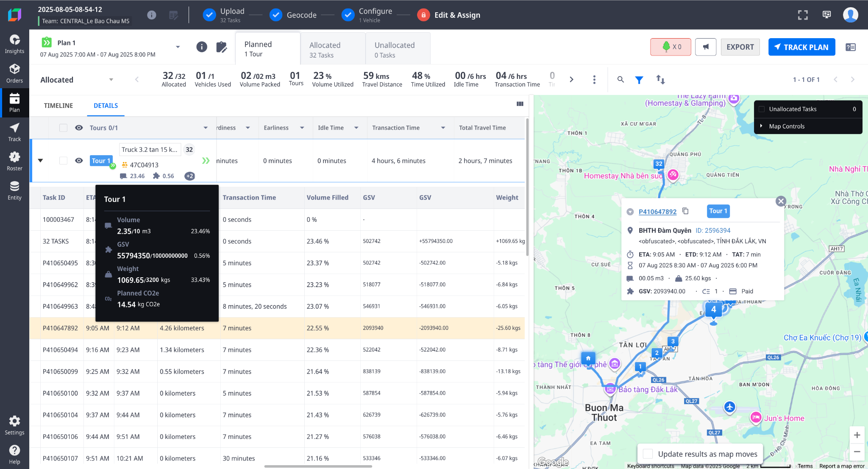Zoom out on the map
Screen dimensions: 868x469
pos(857,452)
